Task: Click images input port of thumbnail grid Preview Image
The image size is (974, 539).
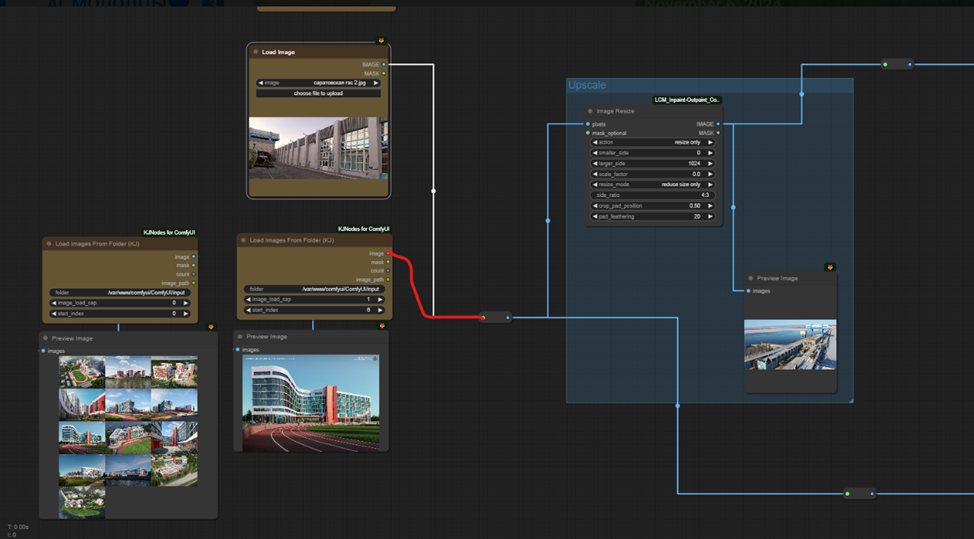Action: click(43, 351)
